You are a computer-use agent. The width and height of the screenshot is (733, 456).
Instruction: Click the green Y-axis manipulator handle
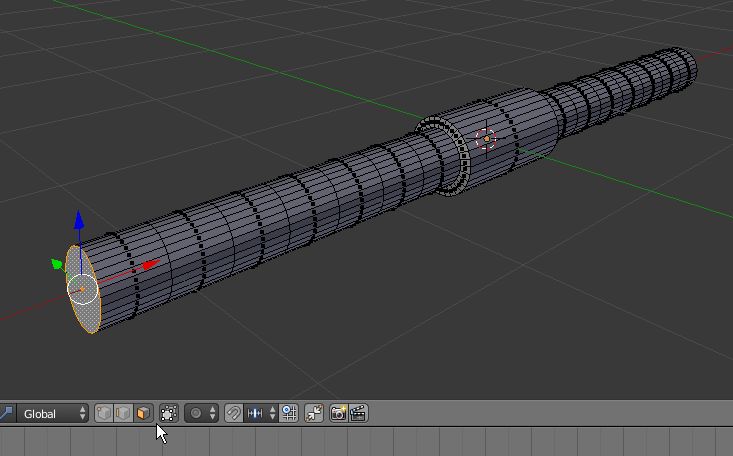(x=57, y=265)
